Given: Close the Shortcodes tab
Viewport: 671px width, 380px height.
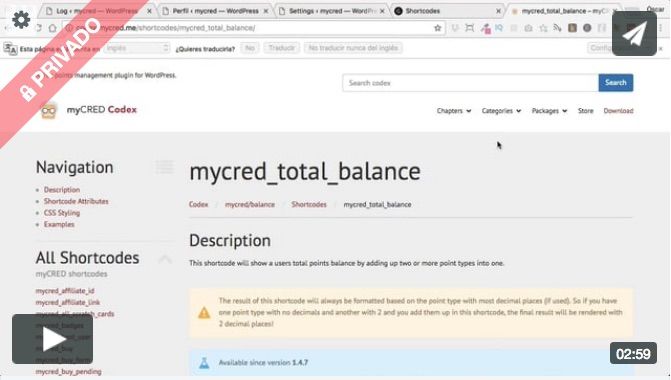Looking at the screenshot, I should point(499,11).
